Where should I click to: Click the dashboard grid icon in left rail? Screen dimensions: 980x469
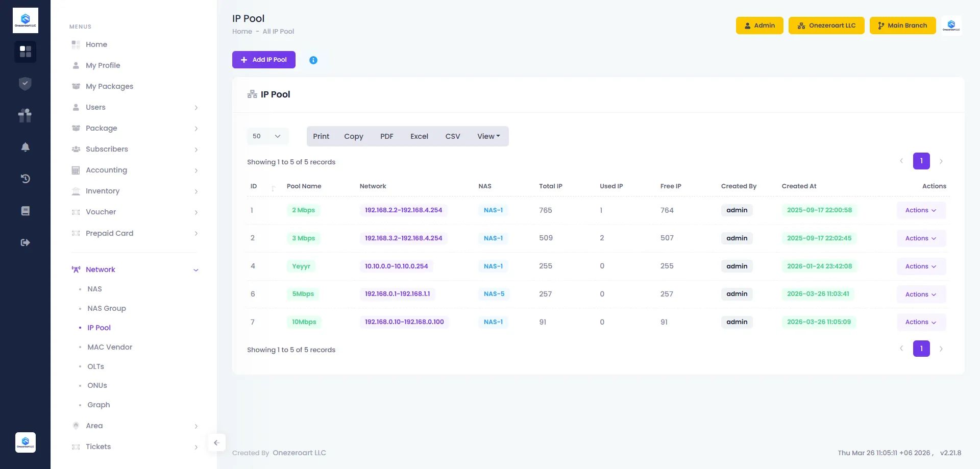(x=25, y=52)
